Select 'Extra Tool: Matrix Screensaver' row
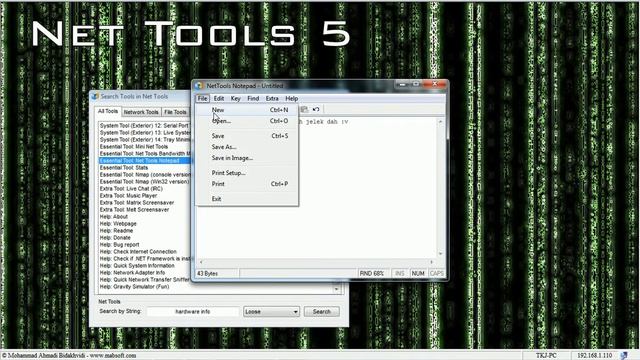Screen dimensions: 640x360 click(144, 202)
